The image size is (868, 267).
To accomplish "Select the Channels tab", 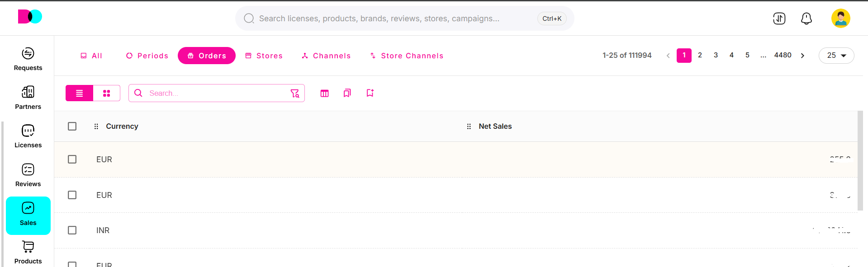I will coord(326,56).
